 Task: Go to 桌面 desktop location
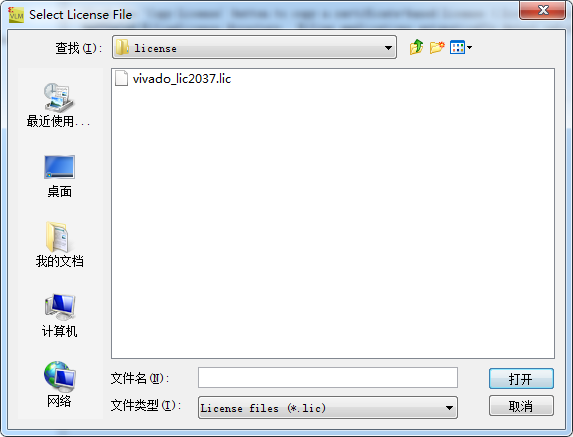59,176
